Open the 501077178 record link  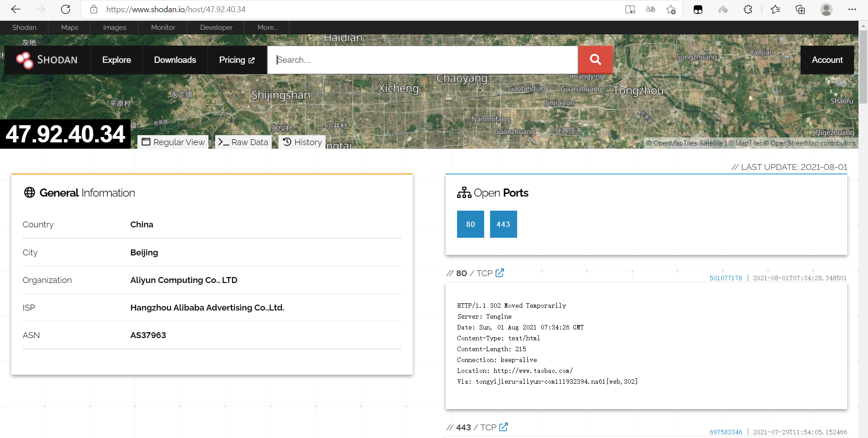(x=726, y=278)
